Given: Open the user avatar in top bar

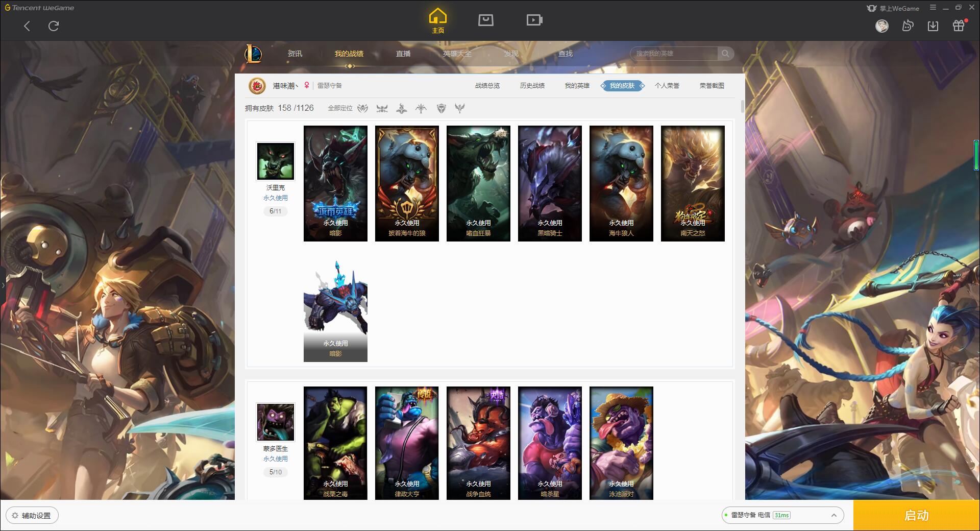Looking at the screenshot, I should (x=882, y=26).
